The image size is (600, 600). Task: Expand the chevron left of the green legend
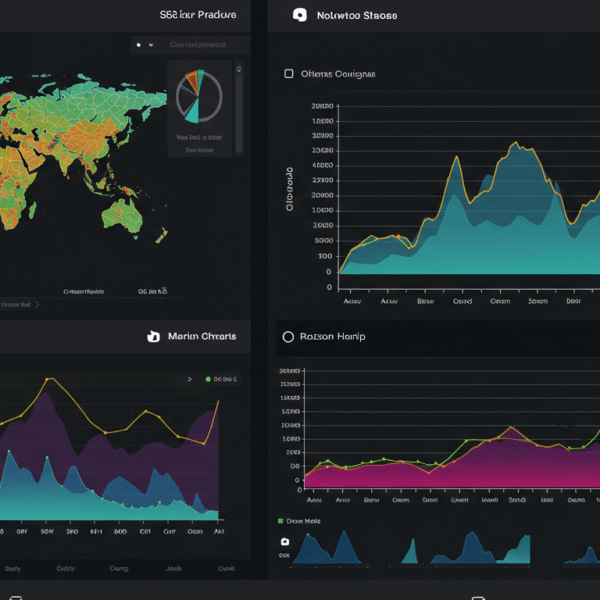click(x=190, y=380)
